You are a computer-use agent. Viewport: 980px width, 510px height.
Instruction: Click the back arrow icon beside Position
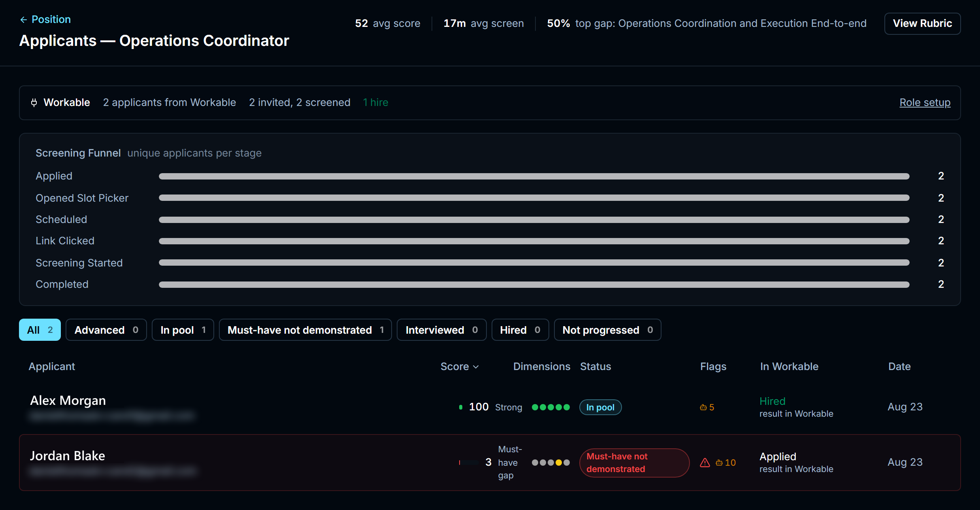pyautogui.click(x=24, y=20)
